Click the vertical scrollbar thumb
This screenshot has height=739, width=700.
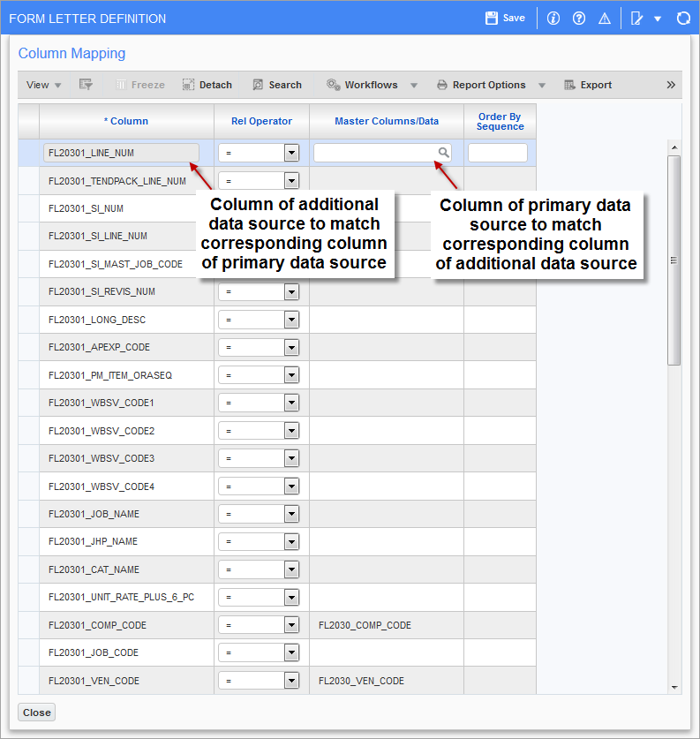click(x=674, y=260)
